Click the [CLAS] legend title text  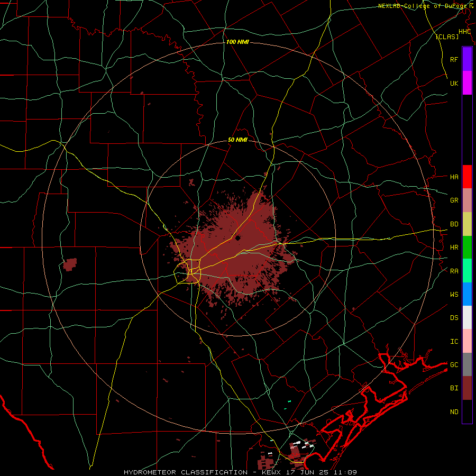(x=447, y=36)
